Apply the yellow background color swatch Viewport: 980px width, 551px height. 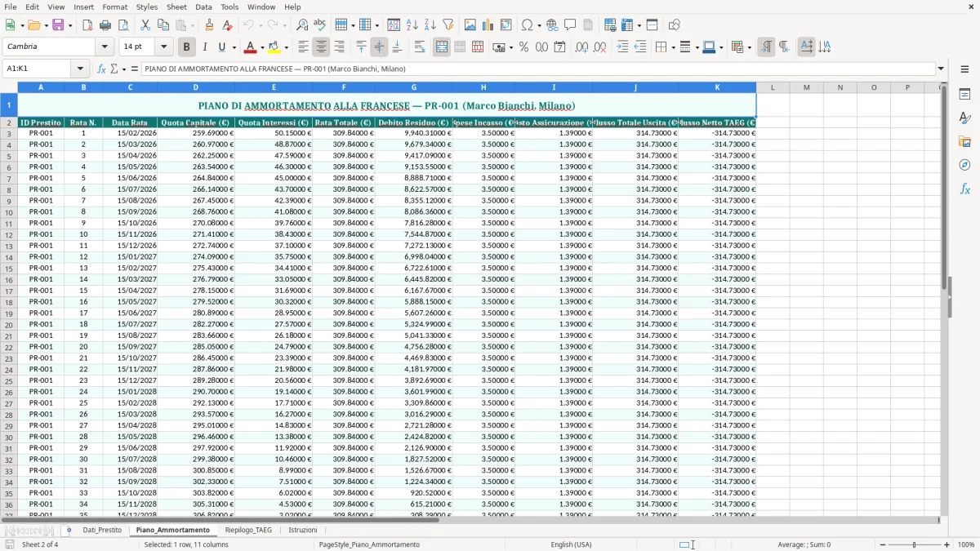click(274, 47)
